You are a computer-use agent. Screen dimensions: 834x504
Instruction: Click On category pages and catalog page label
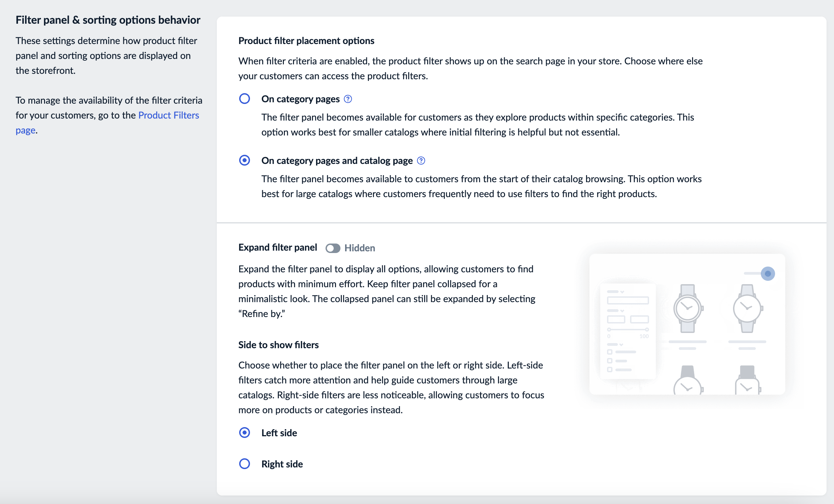337,161
